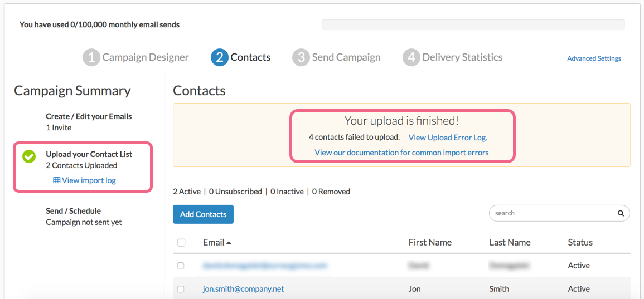Viewport: 644px width, 299px height.
Task: Click into the contacts search field
Action: [x=552, y=213]
